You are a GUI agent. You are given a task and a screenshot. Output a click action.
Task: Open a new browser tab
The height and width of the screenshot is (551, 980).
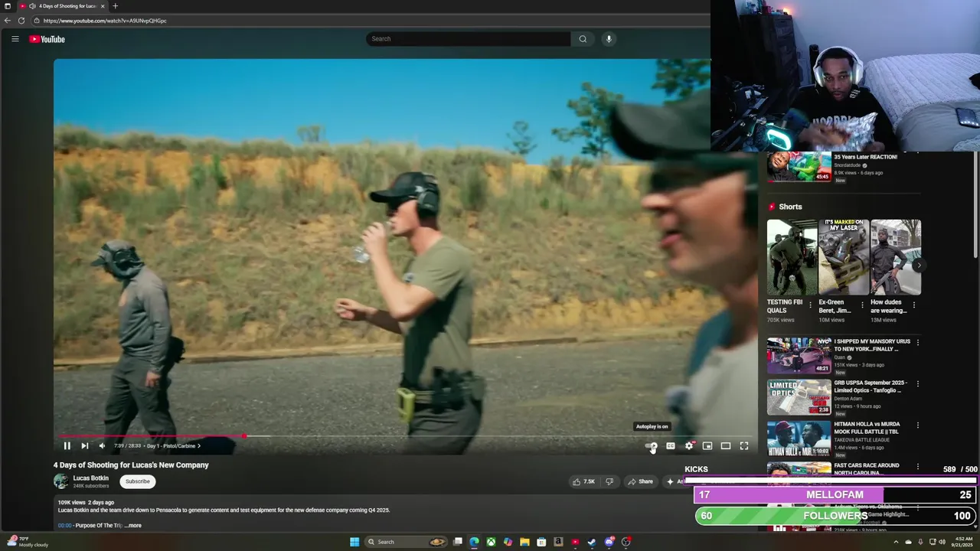(116, 6)
